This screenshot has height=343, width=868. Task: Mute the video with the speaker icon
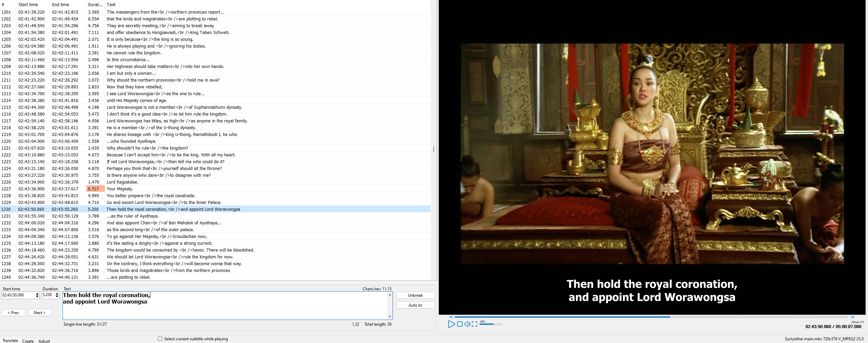pos(467,324)
